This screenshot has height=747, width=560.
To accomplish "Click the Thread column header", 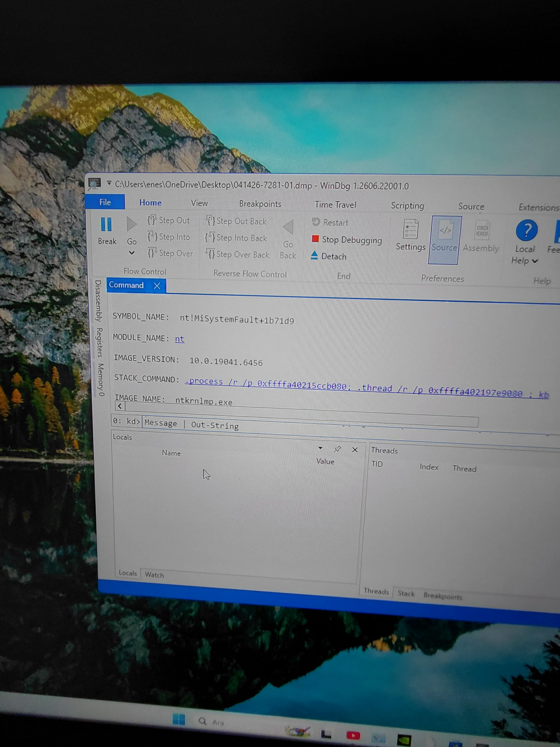I will [x=464, y=468].
